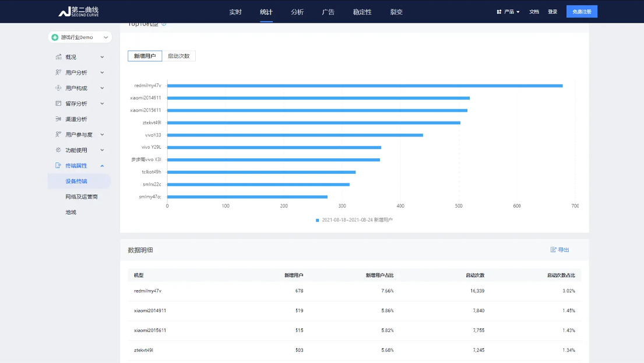This screenshot has width=644, height=363.
Task: Click the help icon beside Top10 title
Action: pyautogui.click(x=164, y=24)
